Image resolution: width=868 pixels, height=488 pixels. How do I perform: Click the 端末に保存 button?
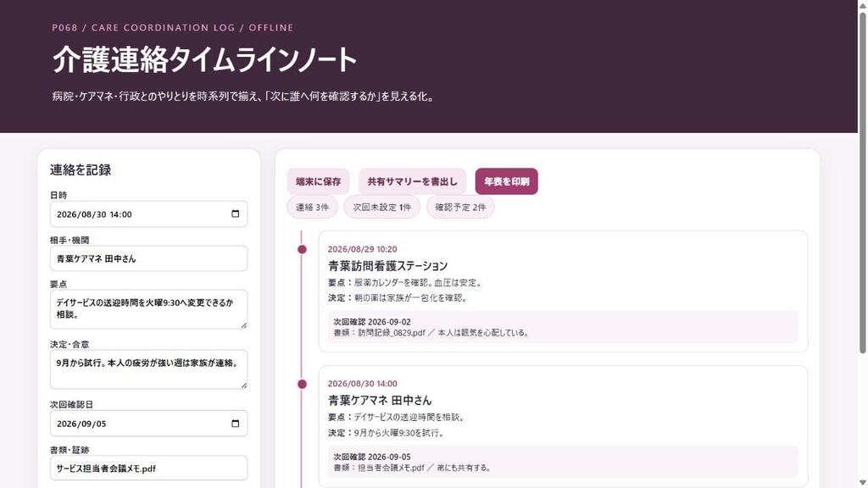point(319,181)
